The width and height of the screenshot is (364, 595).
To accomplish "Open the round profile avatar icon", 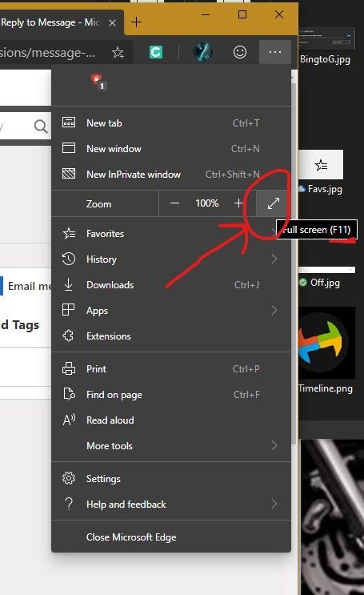I will tap(203, 52).
